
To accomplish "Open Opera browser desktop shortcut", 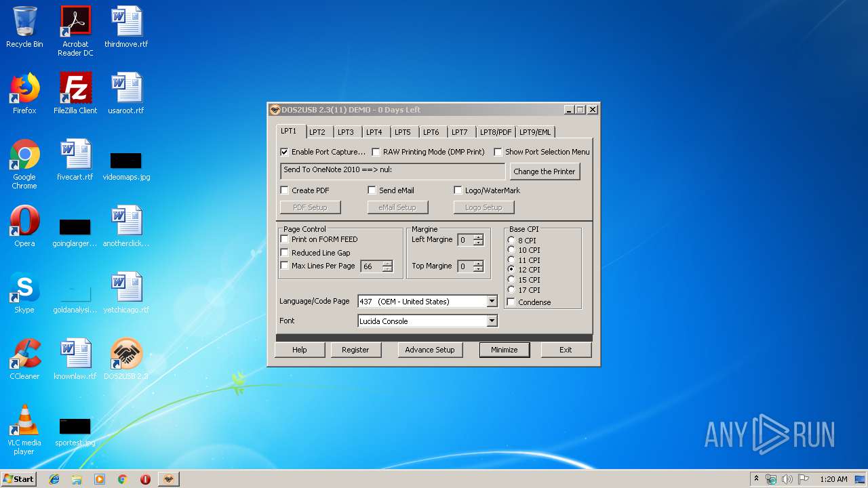I will [24, 226].
